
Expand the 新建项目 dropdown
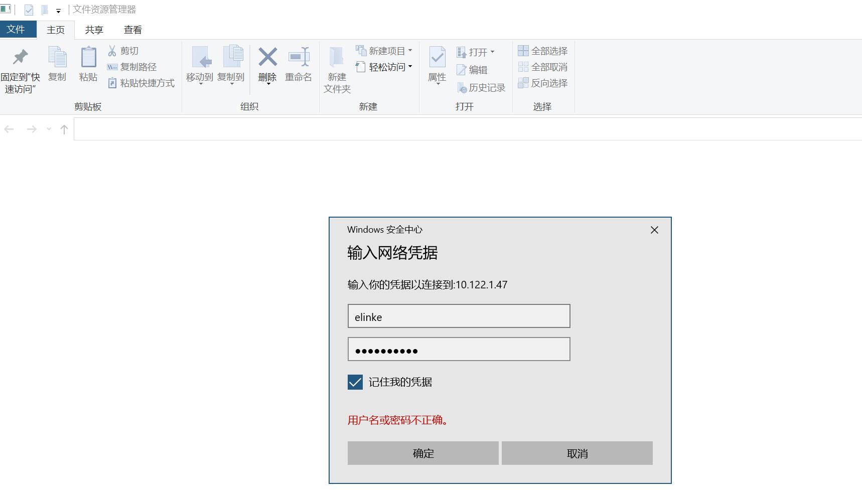coord(410,50)
